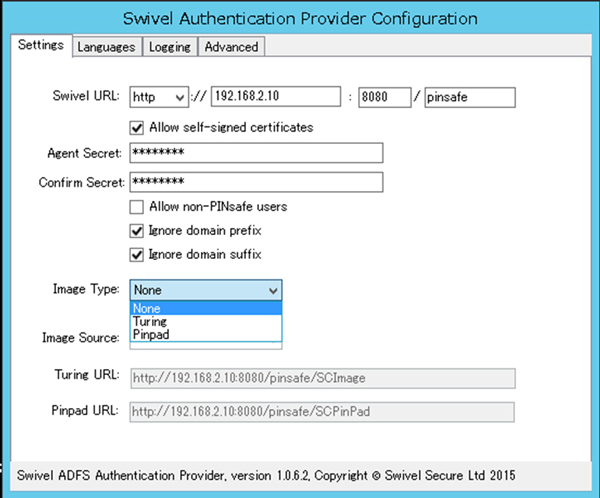The width and height of the screenshot is (600, 498).
Task: Open the Logging tab
Action: [170, 47]
